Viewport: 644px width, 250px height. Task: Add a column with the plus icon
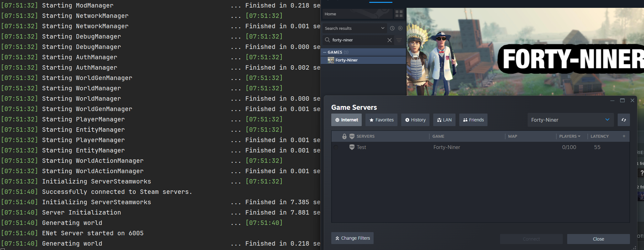[x=624, y=136]
